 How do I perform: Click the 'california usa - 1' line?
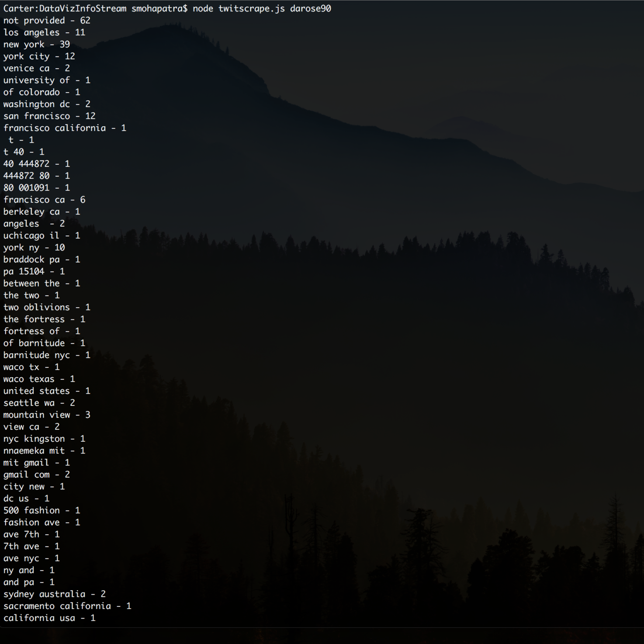click(49, 618)
